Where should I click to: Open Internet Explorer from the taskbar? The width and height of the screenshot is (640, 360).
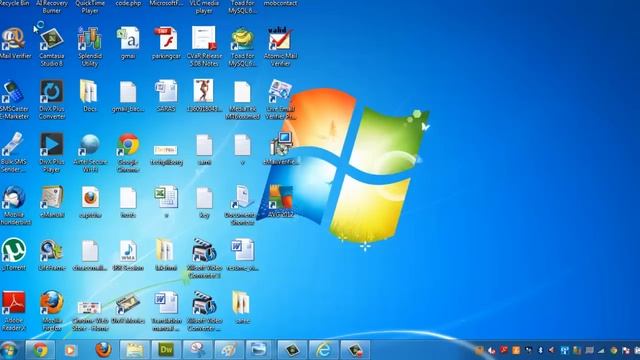tap(324, 350)
